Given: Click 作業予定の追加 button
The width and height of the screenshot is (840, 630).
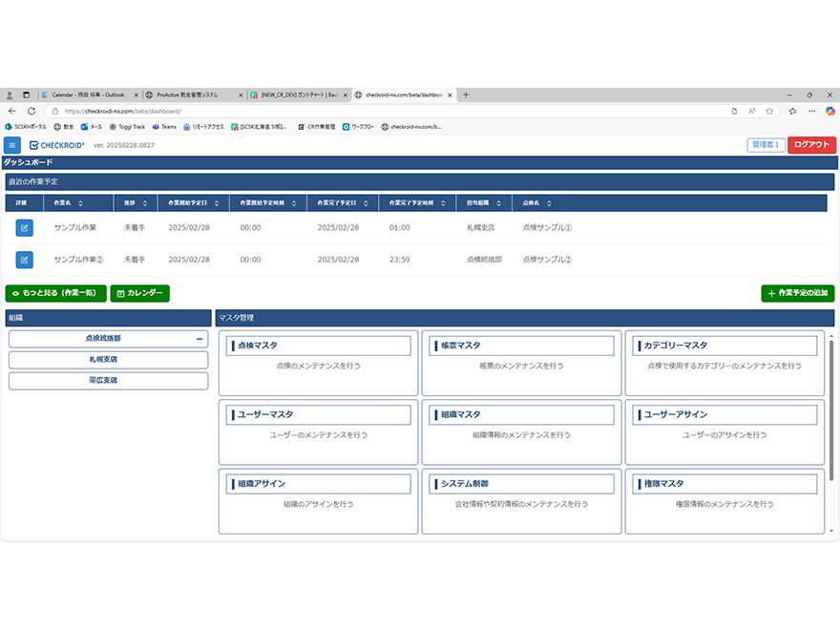Looking at the screenshot, I should pyautogui.click(x=798, y=293).
